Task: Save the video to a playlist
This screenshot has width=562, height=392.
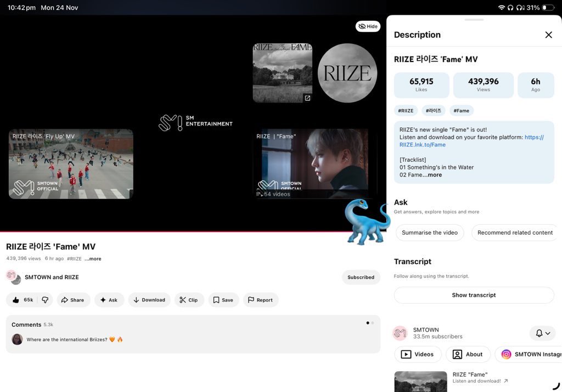Action: click(223, 300)
